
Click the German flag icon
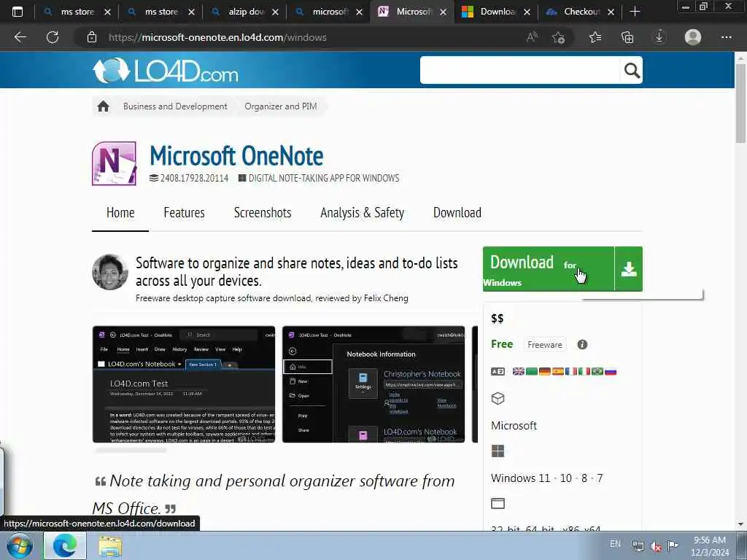pyautogui.click(x=544, y=371)
